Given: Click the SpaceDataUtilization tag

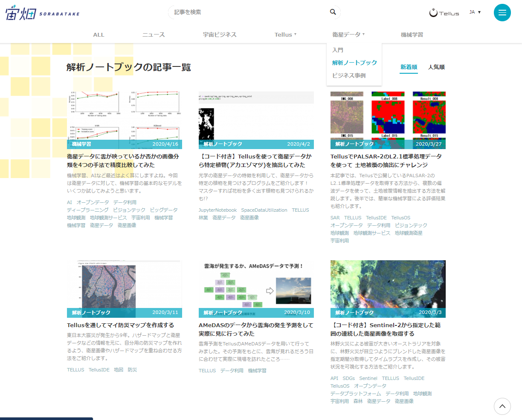Looking at the screenshot, I should point(264,210).
